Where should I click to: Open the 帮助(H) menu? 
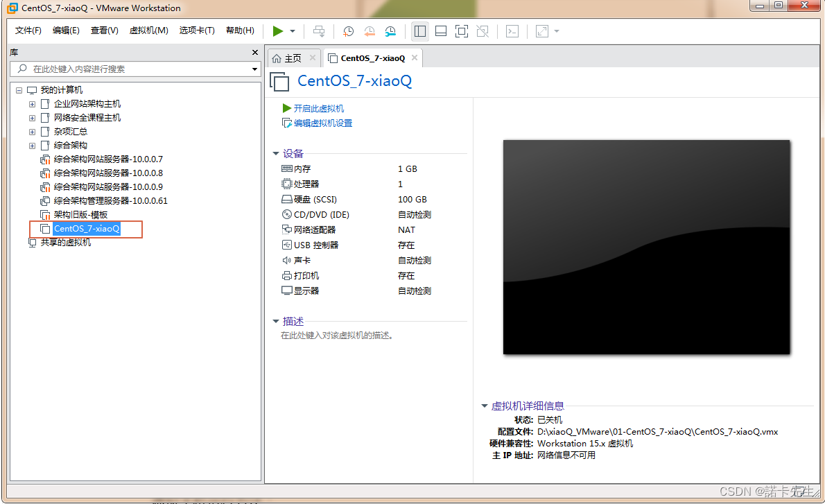(240, 31)
